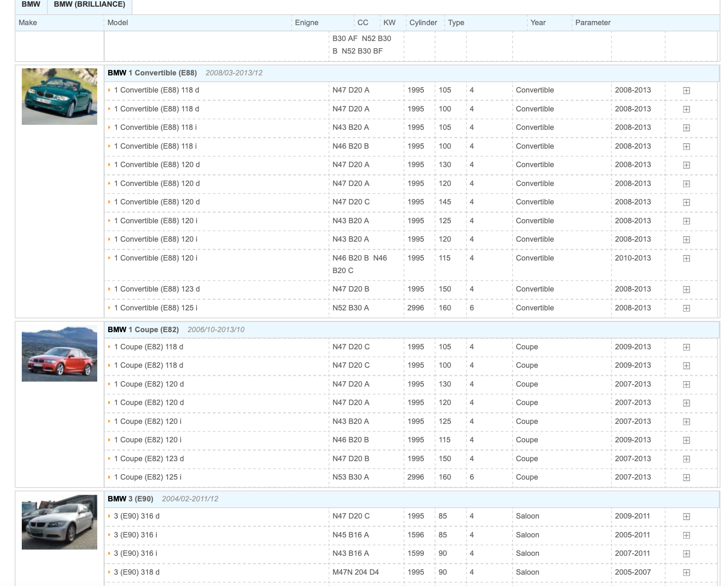Image resolution: width=728 pixels, height=586 pixels.
Task: Click plus icon for 1 Convertible (E88) 123 d
Action: tap(686, 289)
